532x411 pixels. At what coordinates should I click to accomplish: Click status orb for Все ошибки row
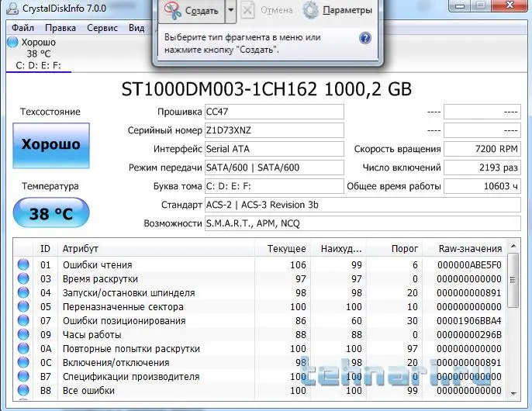(x=23, y=389)
